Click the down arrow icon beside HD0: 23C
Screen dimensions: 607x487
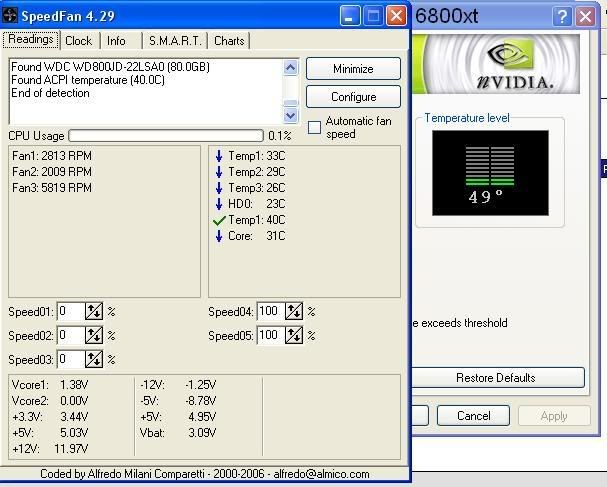[219, 204]
